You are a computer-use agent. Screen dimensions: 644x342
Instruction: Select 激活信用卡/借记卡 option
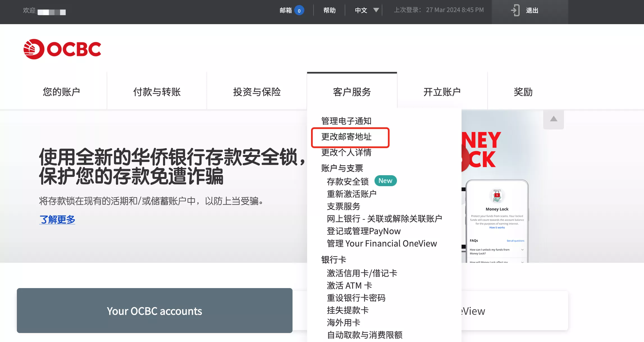[x=362, y=273]
